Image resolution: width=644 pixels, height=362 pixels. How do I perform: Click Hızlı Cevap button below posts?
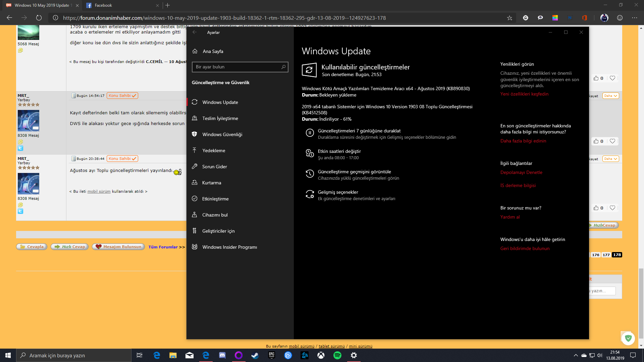[70, 247]
